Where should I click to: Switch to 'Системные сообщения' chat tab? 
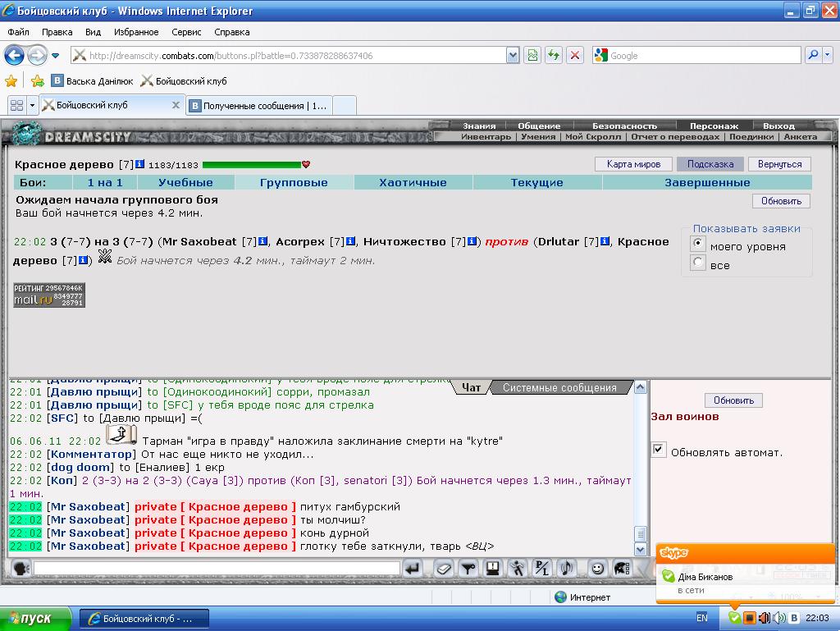(559, 387)
